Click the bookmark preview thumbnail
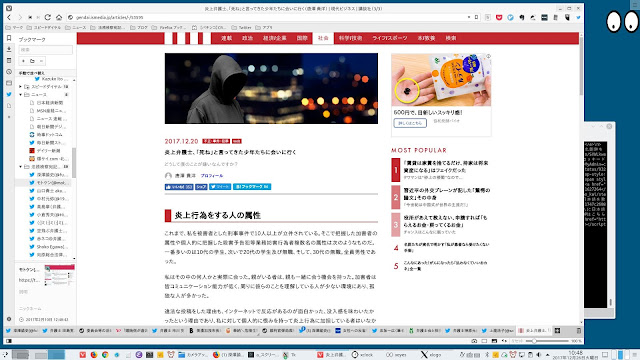Image resolution: width=640 pixels, height=360 pixels. 60,276
